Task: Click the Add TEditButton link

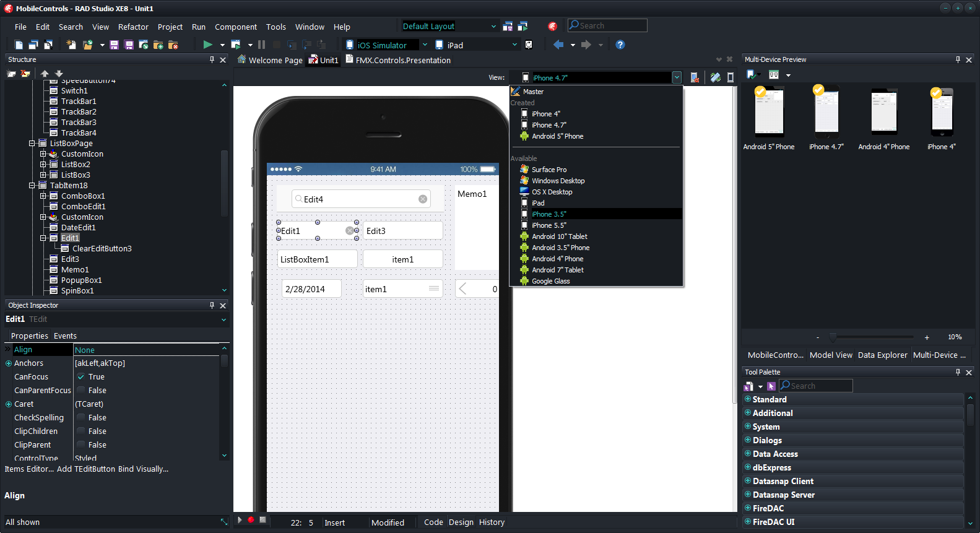Action: click(86, 469)
